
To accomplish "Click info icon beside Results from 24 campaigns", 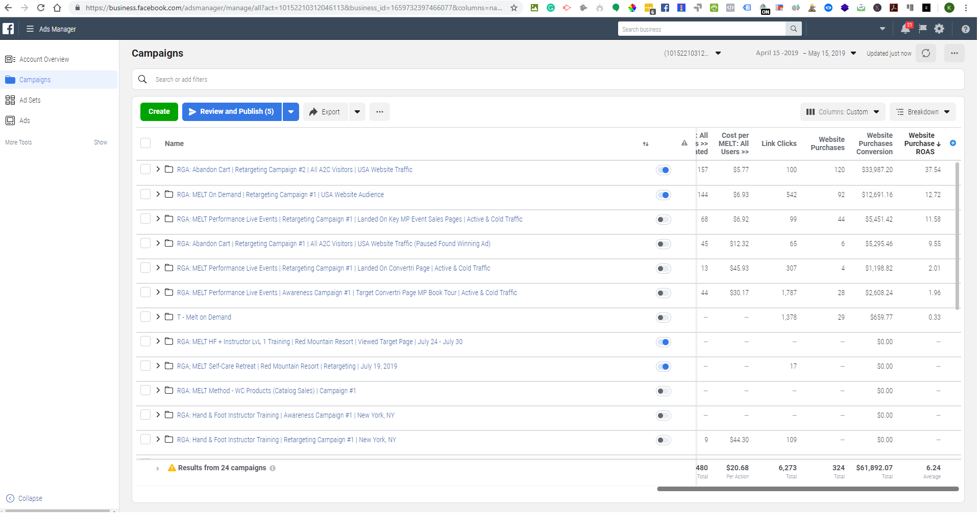I will click(273, 468).
